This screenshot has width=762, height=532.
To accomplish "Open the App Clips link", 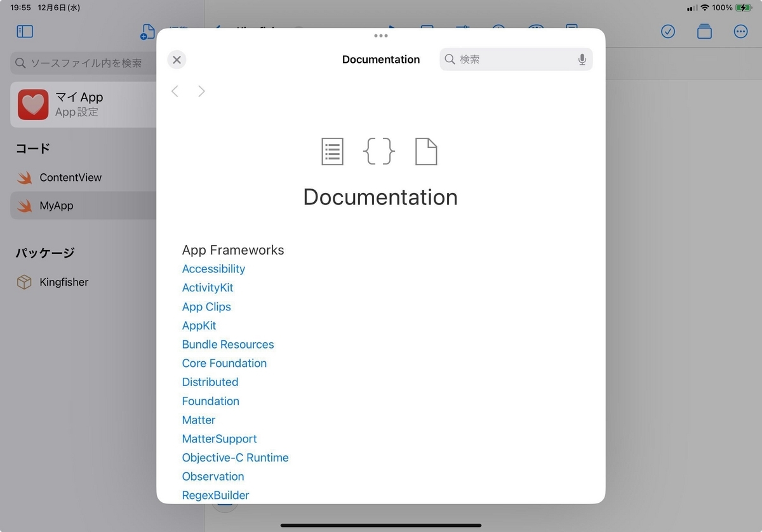I will coord(206,307).
